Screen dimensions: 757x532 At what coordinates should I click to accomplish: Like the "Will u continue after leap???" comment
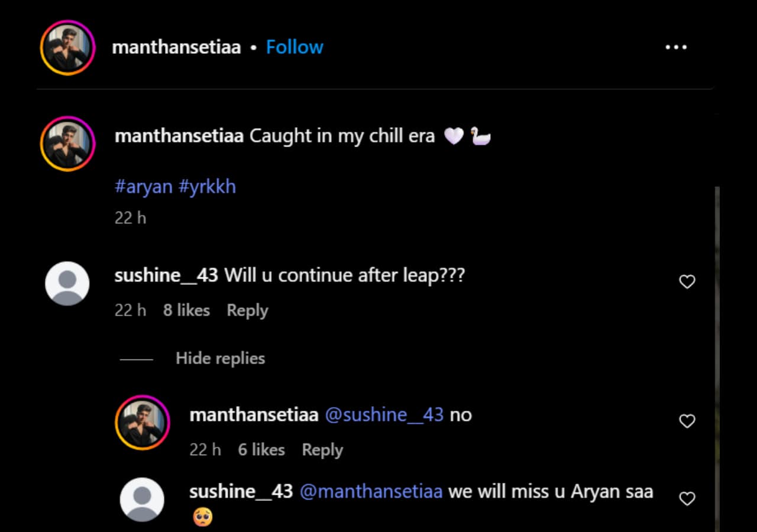click(x=687, y=282)
